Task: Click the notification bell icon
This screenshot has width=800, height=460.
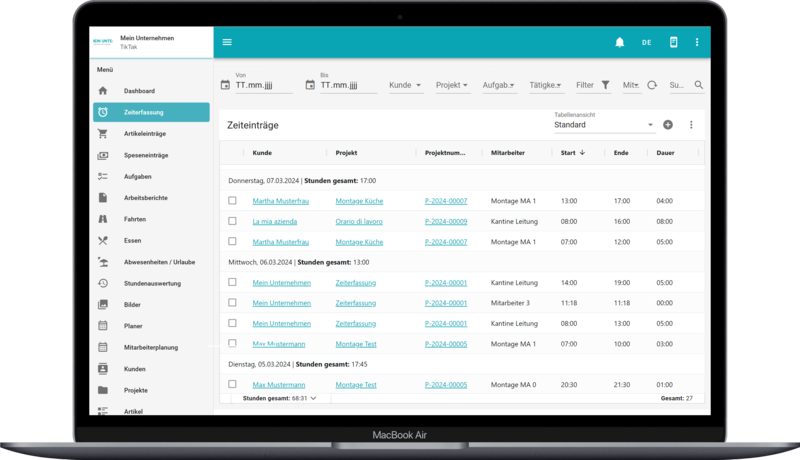Action: coord(620,42)
